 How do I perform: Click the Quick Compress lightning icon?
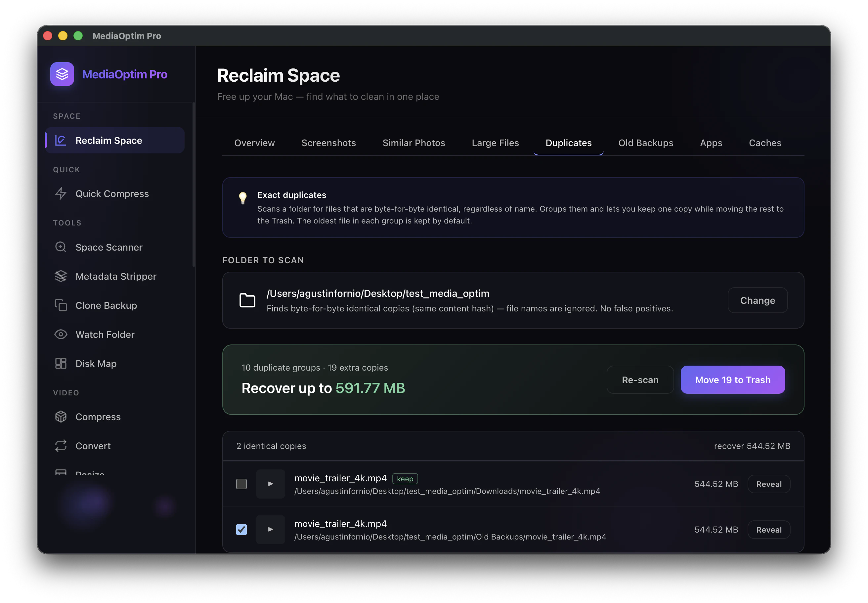pos(61,194)
